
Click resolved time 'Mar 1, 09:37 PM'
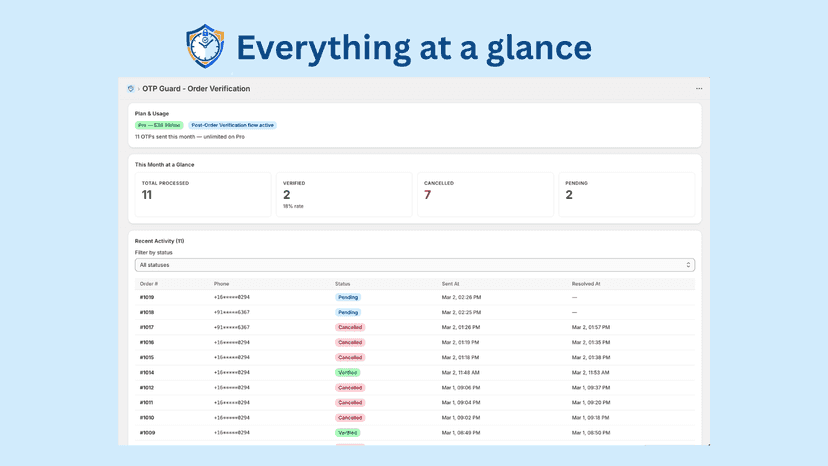(x=591, y=388)
